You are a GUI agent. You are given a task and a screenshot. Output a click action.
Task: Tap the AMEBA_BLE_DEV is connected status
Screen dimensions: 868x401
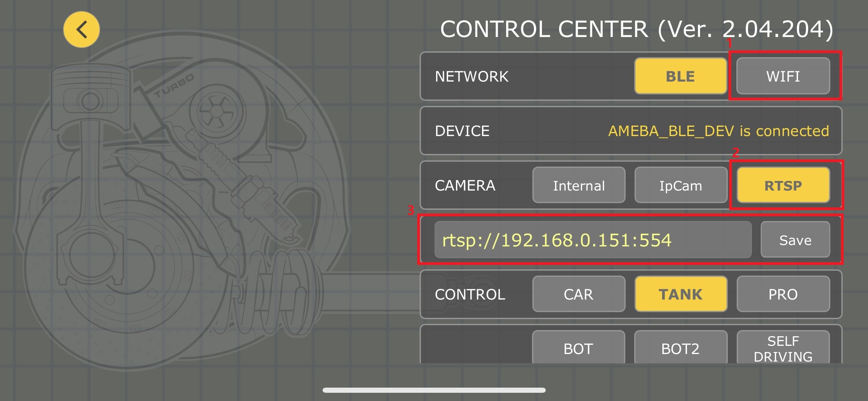pyautogui.click(x=719, y=131)
